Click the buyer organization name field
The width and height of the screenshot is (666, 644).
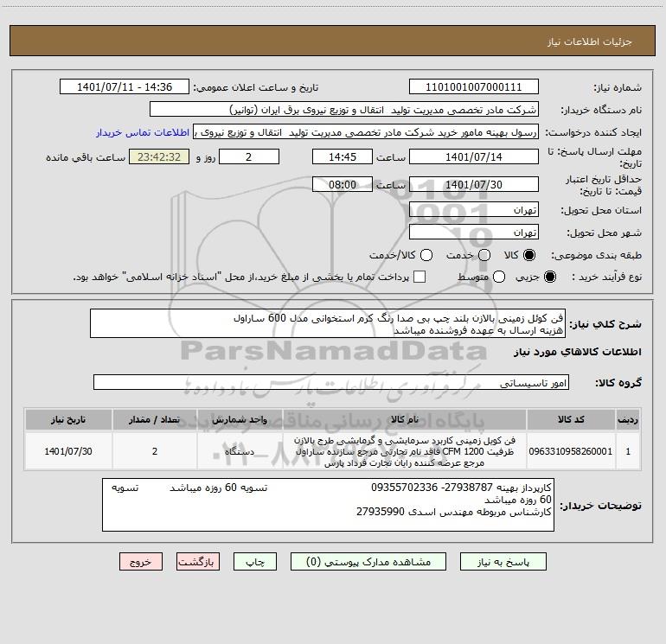(x=344, y=109)
